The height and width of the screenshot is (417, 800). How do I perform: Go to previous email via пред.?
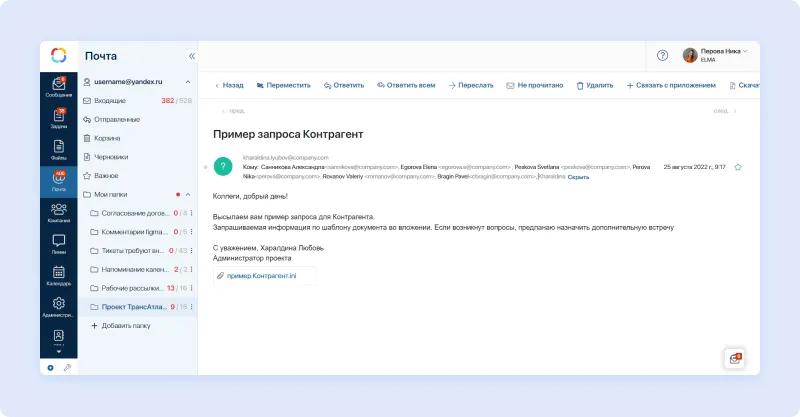(234, 111)
